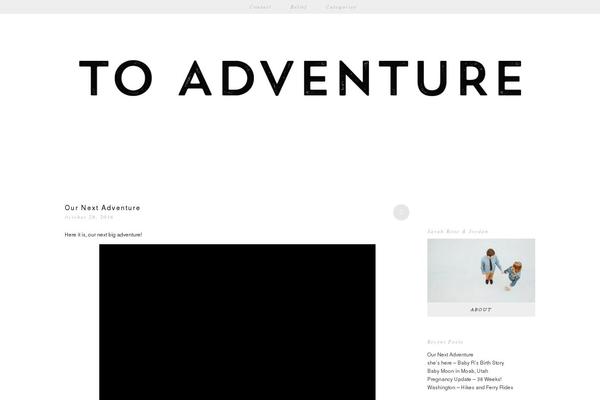Click the sidebar heading above the couple photo
The height and width of the screenshot is (400, 600).
pyautogui.click(x=458, y=231)
